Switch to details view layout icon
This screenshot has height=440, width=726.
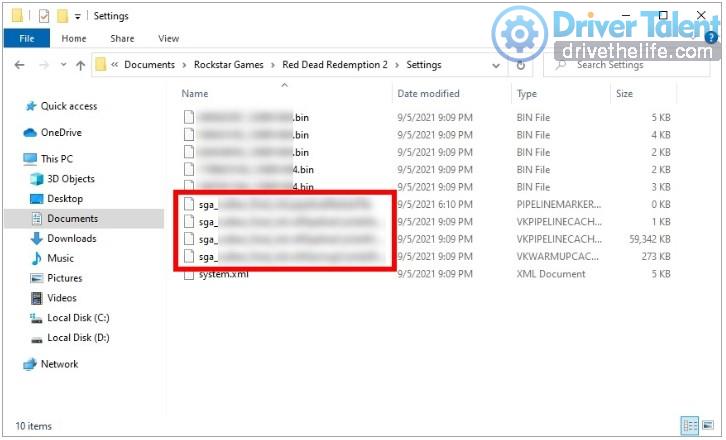[690, 426]
